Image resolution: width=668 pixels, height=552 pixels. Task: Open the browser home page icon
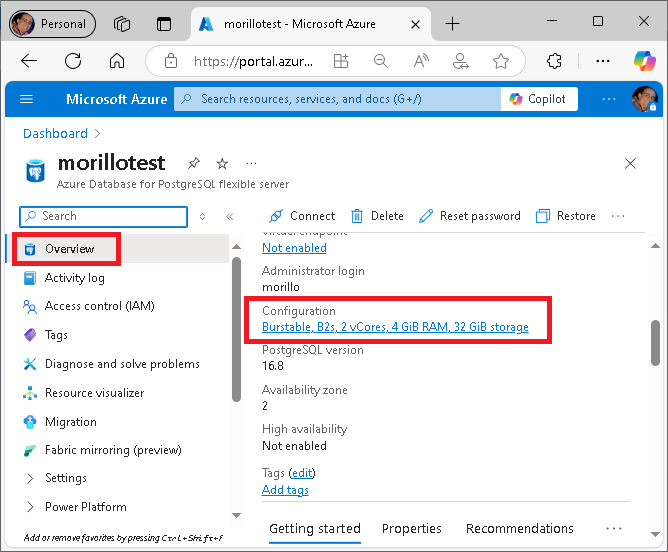[x=117, y=61]
